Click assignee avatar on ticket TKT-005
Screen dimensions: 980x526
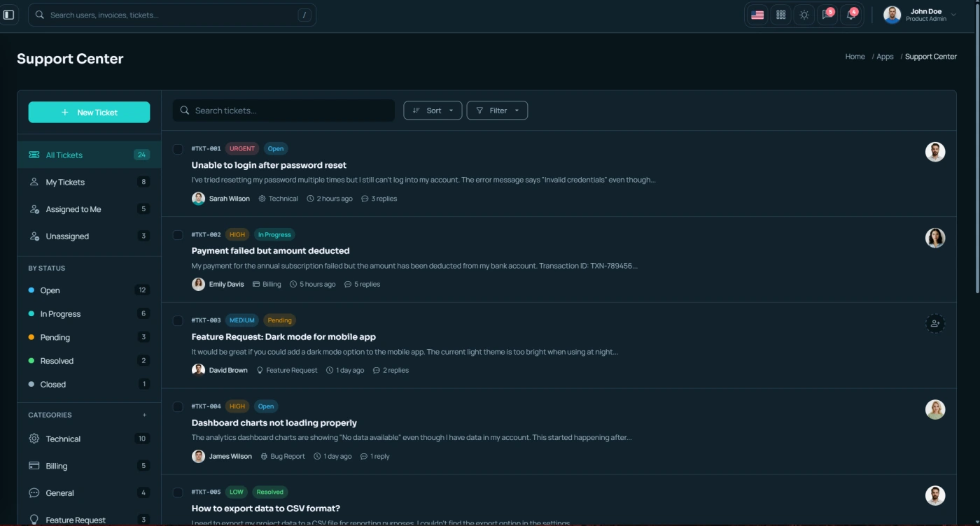pyautogui.click(x=935, y=496)
